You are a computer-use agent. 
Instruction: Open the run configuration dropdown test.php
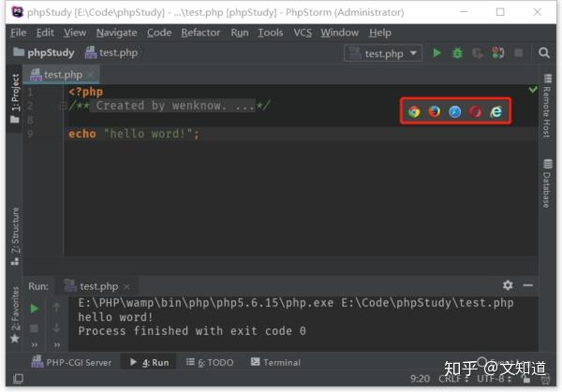pyautogui.click(x=383, y=53)
